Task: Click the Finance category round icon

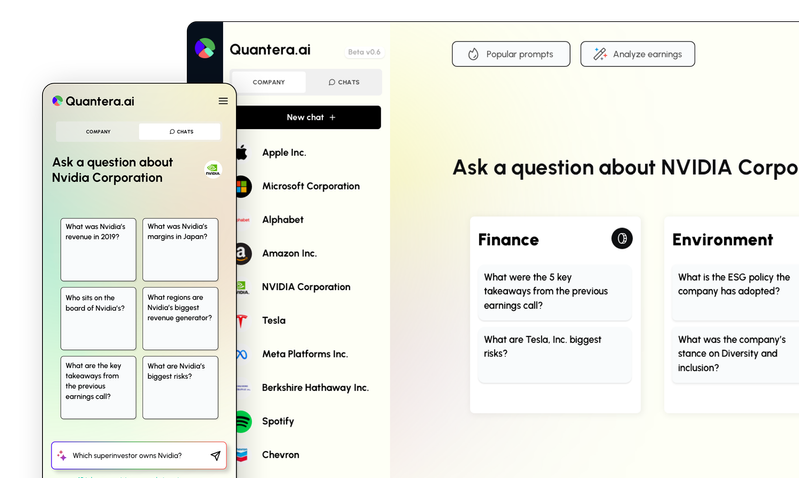Action: pos(622,239)
